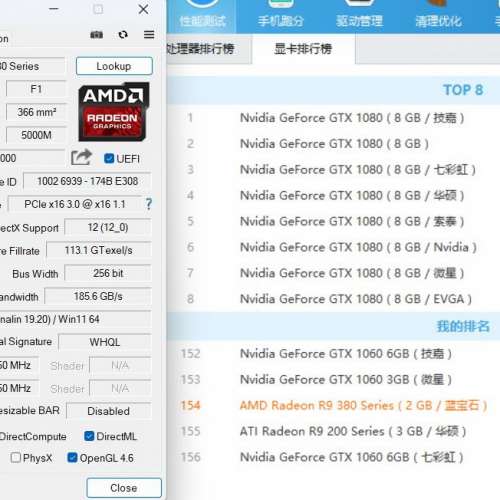Click the WHQL digital signature field
This screenshot has width=500, height=500.
coord(105,342)
